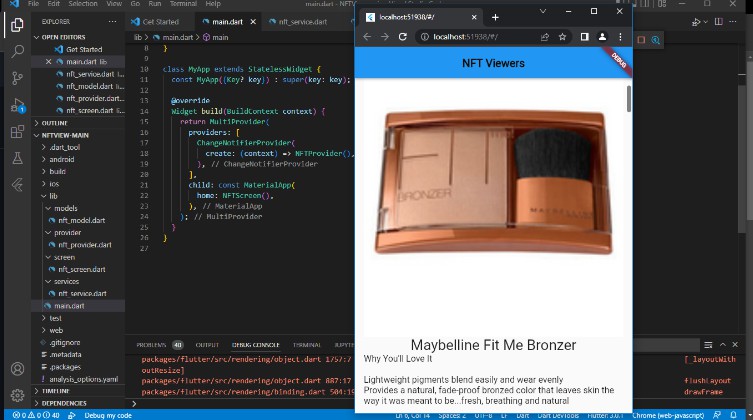Expand the android folder

61,159
